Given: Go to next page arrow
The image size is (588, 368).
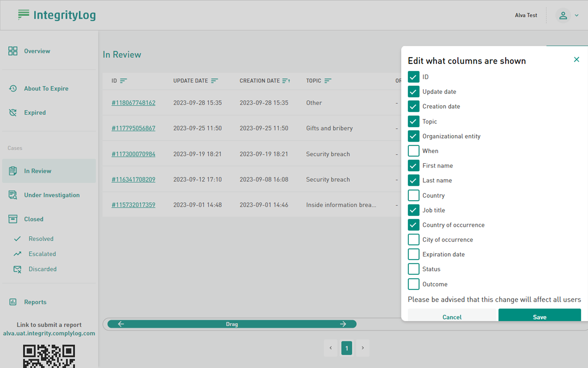Looking at the screenshot, I should click(362, 348).
